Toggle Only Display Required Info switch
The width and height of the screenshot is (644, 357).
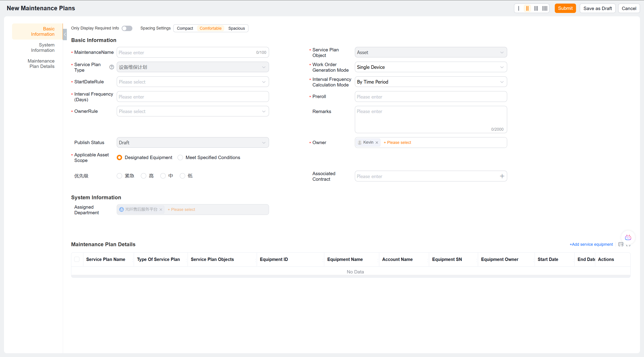tap(127, 28)
